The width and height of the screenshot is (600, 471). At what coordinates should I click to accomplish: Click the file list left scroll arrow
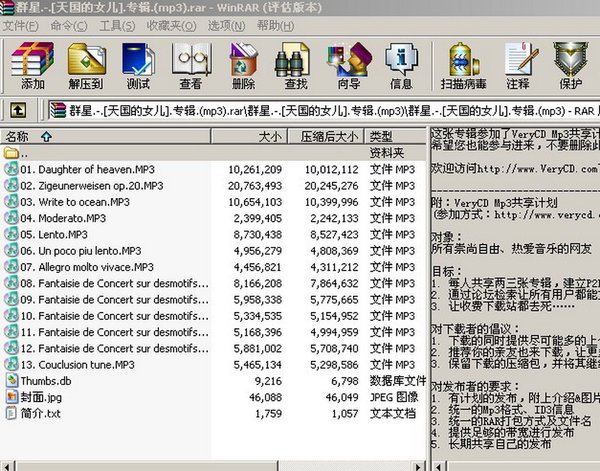click(8, 466)
